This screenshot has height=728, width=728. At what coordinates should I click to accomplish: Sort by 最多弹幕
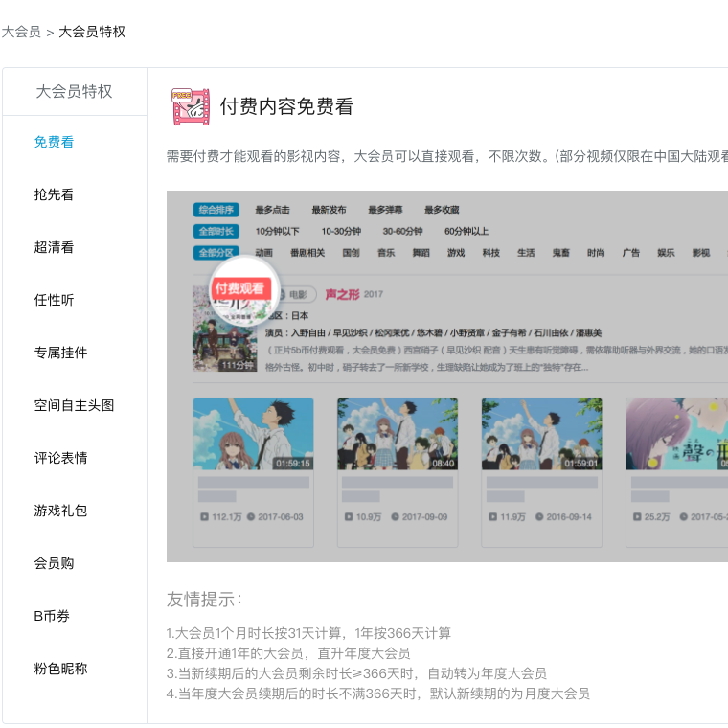[x=385, y=210]
